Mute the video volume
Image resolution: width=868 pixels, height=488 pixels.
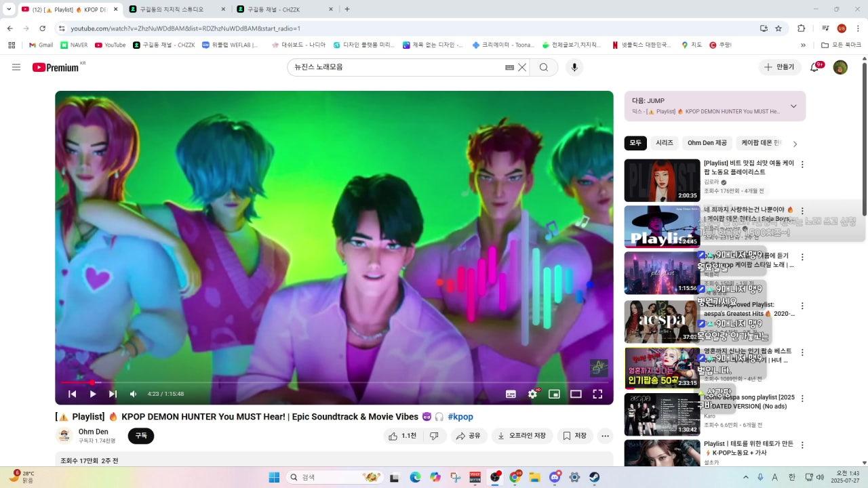(x=134, y=394)
